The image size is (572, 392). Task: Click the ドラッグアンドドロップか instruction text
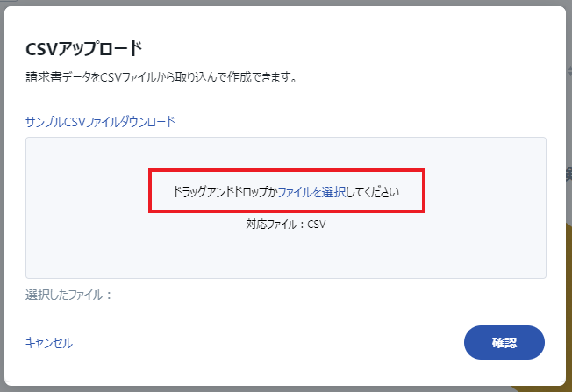pos(225,192)
